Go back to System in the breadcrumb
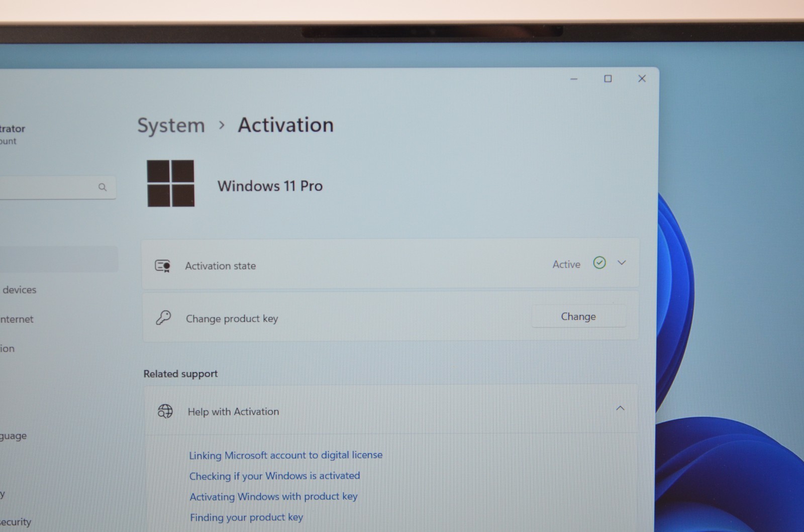 171,126
